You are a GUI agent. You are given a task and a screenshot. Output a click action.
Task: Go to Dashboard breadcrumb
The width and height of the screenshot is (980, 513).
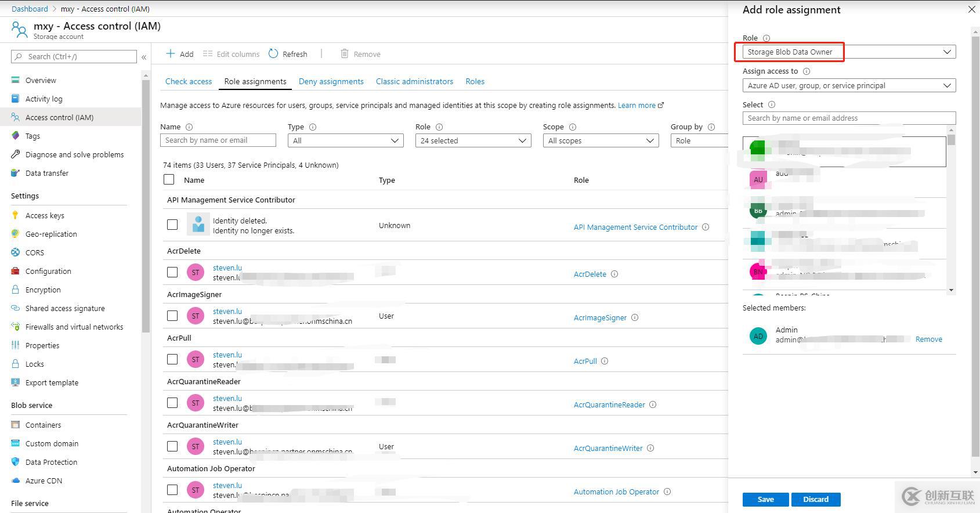(x=30, y=9)
